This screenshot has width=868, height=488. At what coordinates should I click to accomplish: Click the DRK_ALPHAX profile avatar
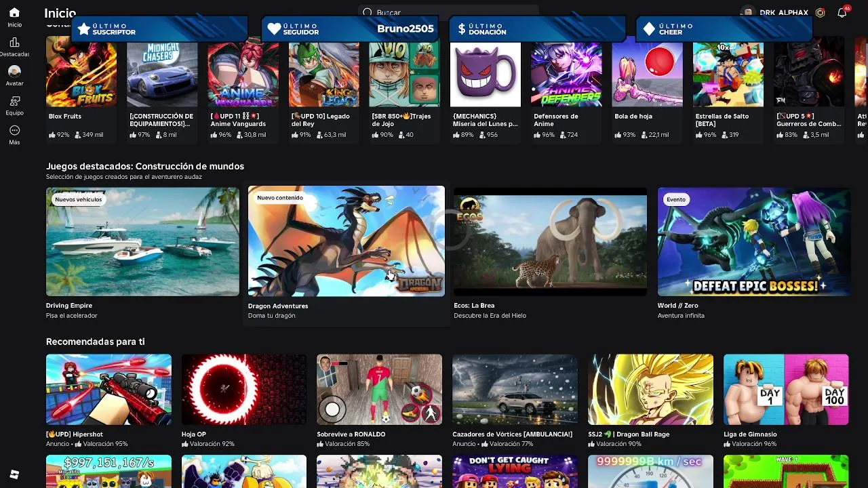pos(748,12)
